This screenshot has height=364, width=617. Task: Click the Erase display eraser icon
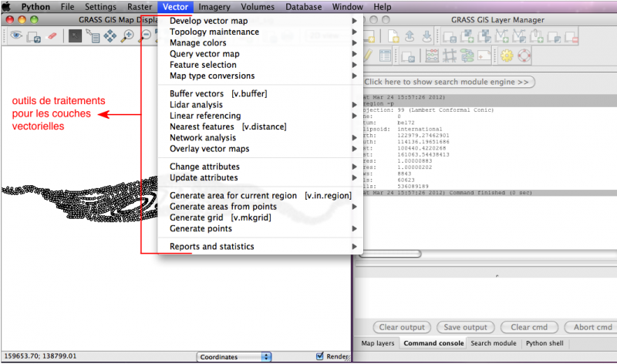pyautogui.click(x=52, y=35)
